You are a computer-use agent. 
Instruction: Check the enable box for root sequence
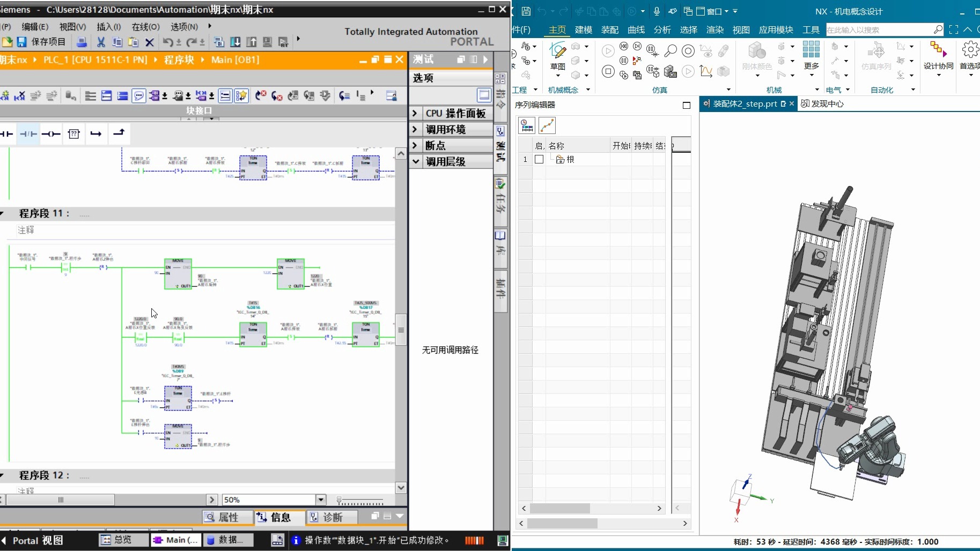pyautogui.click(x=539, y=160)
